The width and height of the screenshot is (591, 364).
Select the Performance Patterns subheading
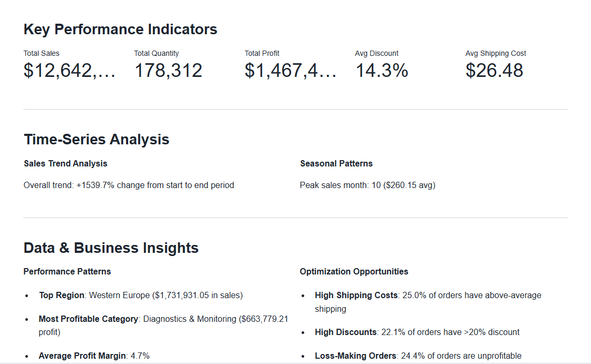click(x=67, y=272)
